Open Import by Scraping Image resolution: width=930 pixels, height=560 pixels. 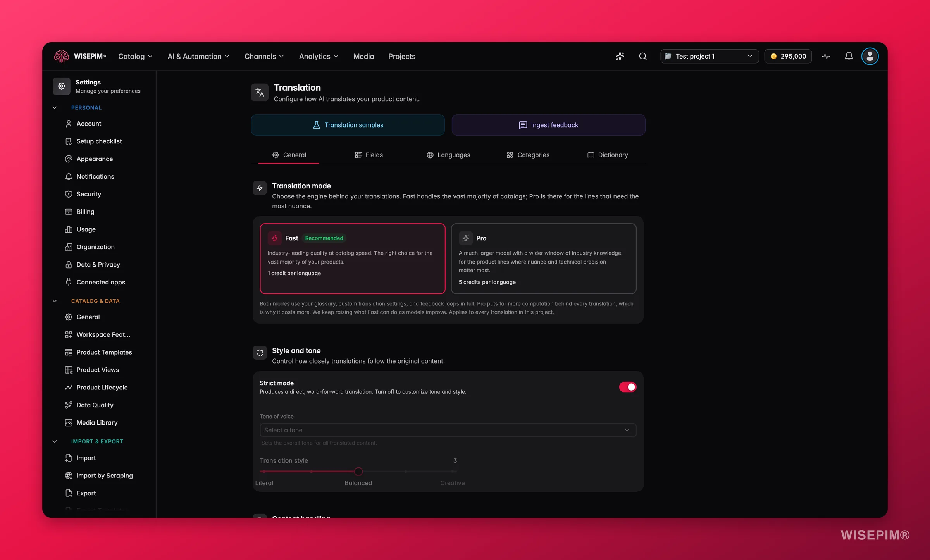click(104, 476)
